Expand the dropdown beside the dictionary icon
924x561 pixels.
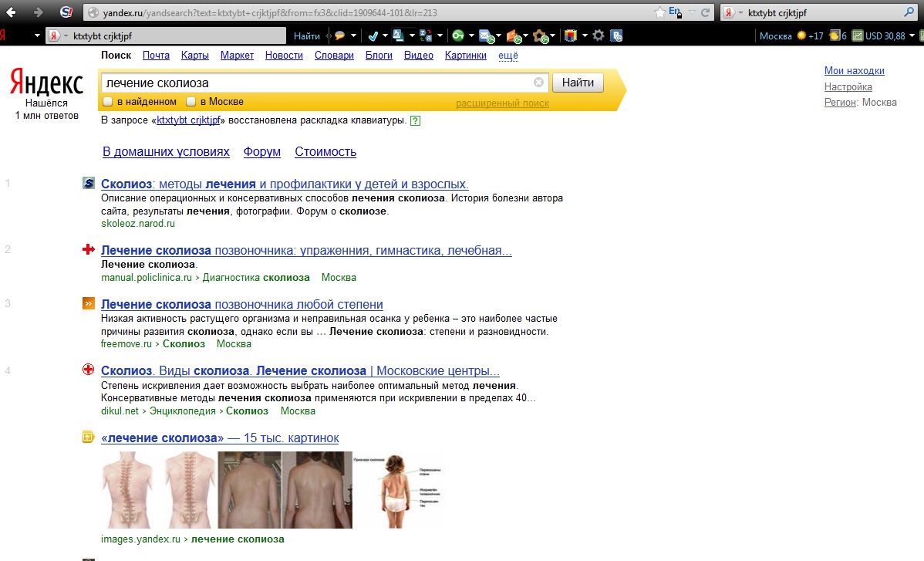[412, 36]
